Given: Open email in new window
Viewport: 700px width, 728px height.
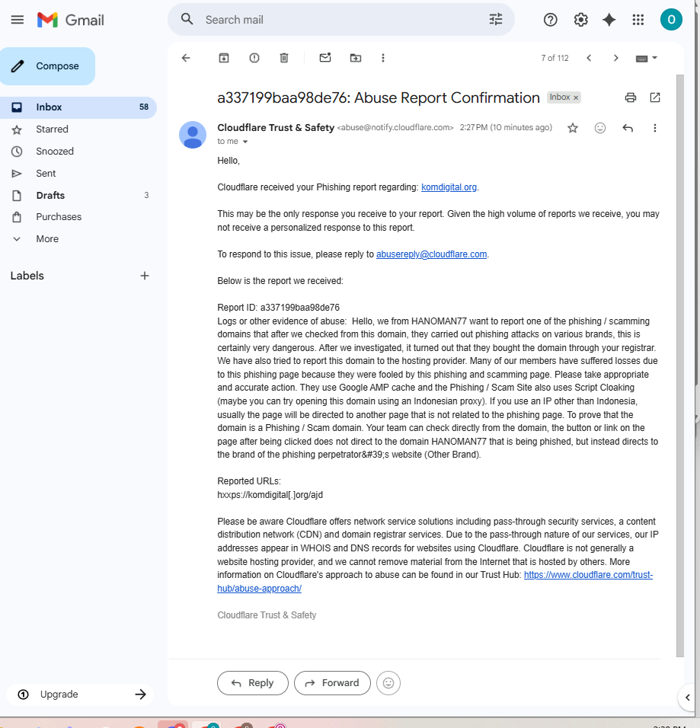Looking at the screenshot, I should click(x=655, y=97).
